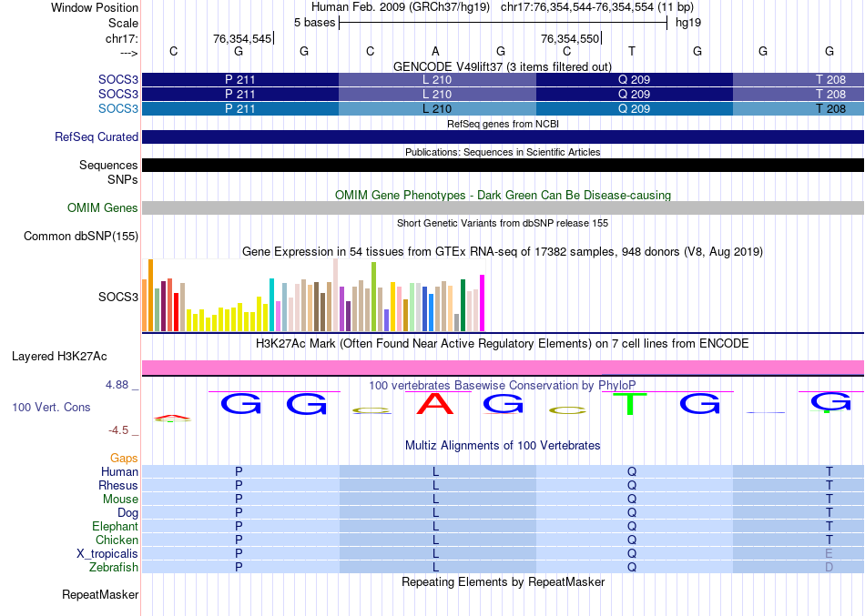Click the pink Layered H3K27Ac signal bar
Viewport: 865px width, 616px height.
tap(503, 368)
